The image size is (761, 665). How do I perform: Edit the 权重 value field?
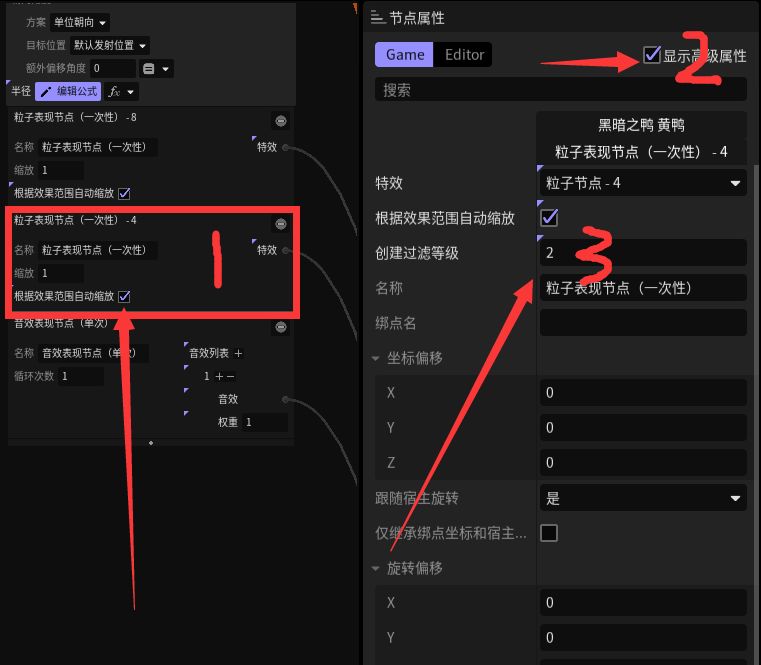click(x=265, y=422)
